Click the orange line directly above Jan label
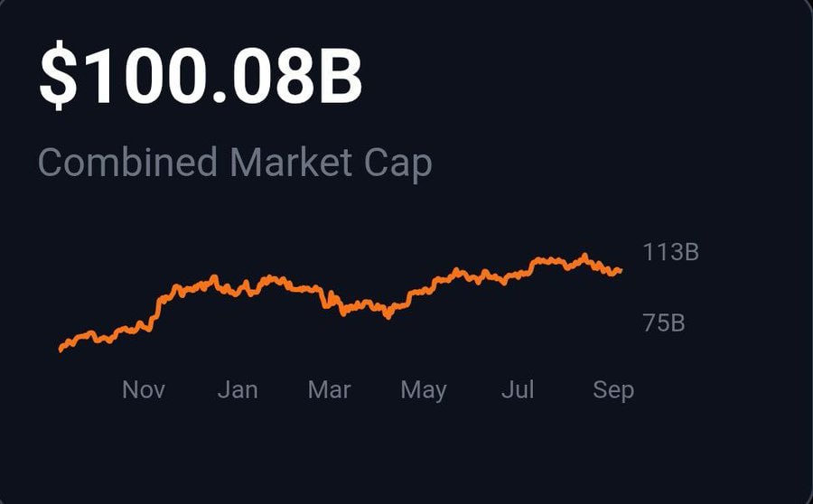813x504 pixels. [x=238, y=291]
